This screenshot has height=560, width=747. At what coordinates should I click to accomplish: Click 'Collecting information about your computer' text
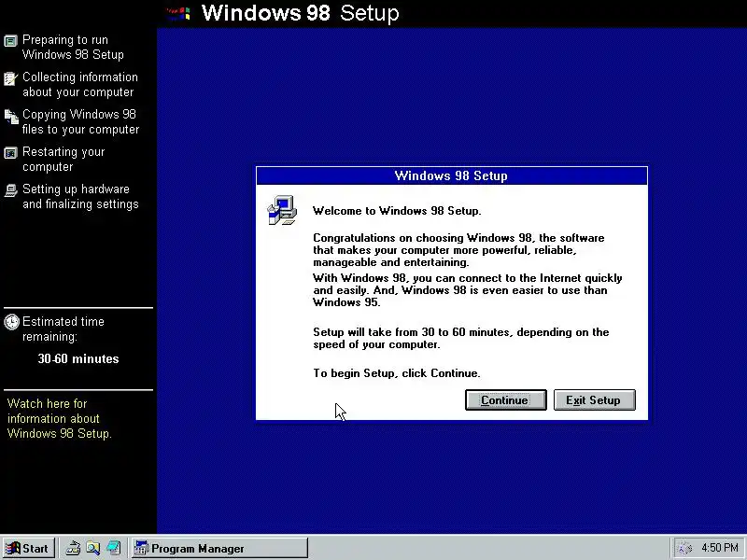pyautogui.click(x=80, y=84)
